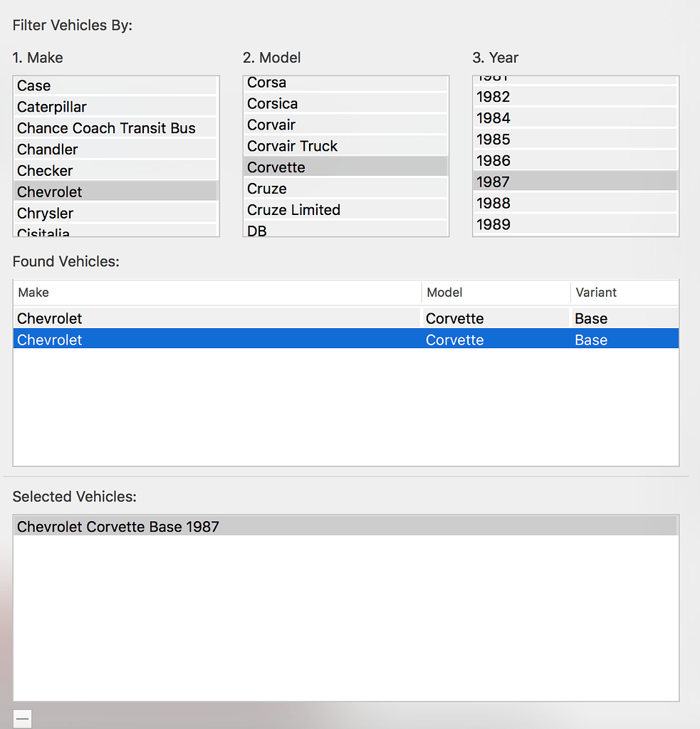Sort Found Vehicles by Model column
Screen dimensions: 700x729
click(496, 293)
